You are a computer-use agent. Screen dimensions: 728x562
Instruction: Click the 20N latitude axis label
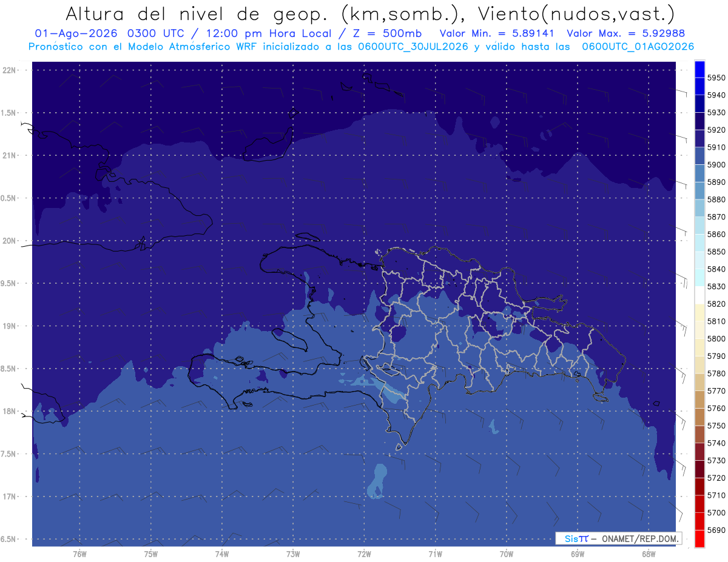pyautogui.click(x=10, y=241)
